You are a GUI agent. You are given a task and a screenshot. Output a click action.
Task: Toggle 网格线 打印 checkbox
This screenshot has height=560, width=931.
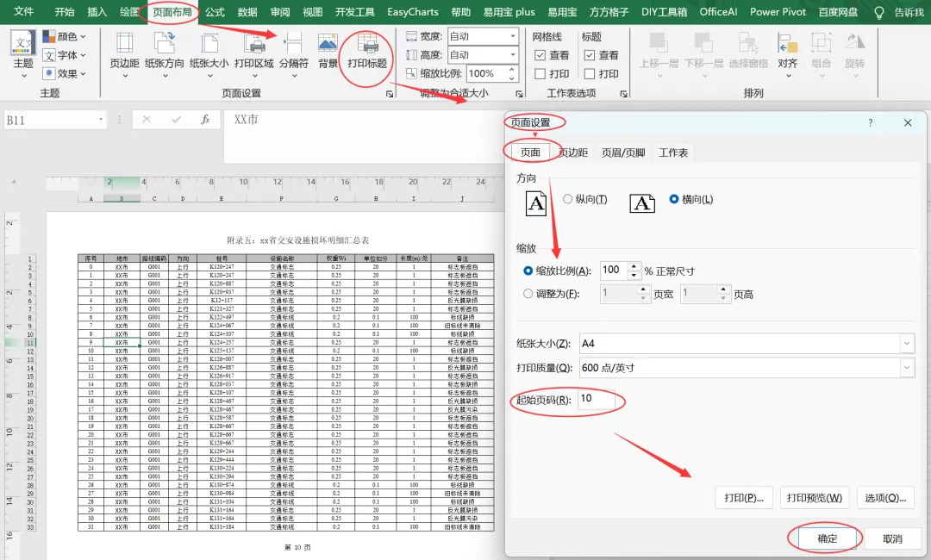tap(540, 73)
